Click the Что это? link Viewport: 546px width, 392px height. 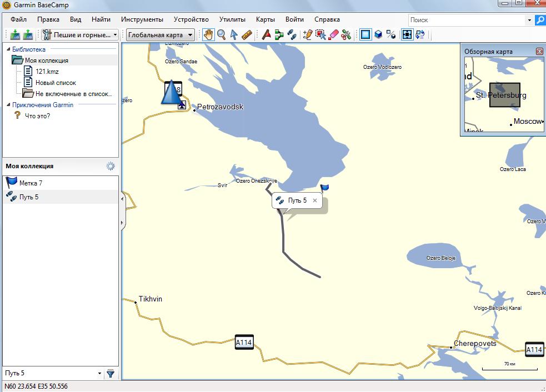[x=37, y=116]
